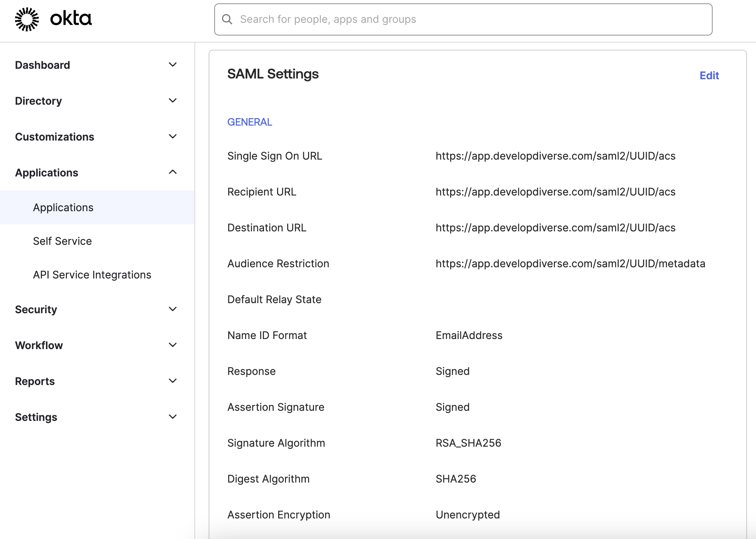
Task: Click the Okta sunburst logo icon
Action: [x=27, y=19]
